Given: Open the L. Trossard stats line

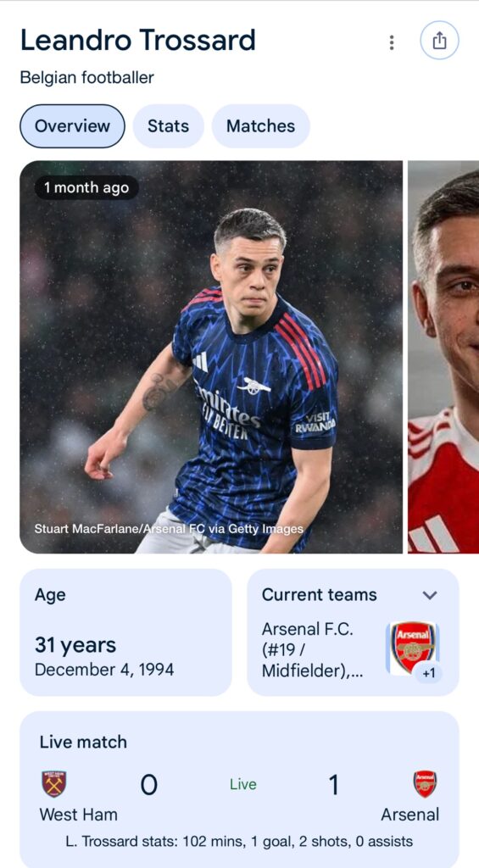Looking at the screenshot, I should click(239, 842).
